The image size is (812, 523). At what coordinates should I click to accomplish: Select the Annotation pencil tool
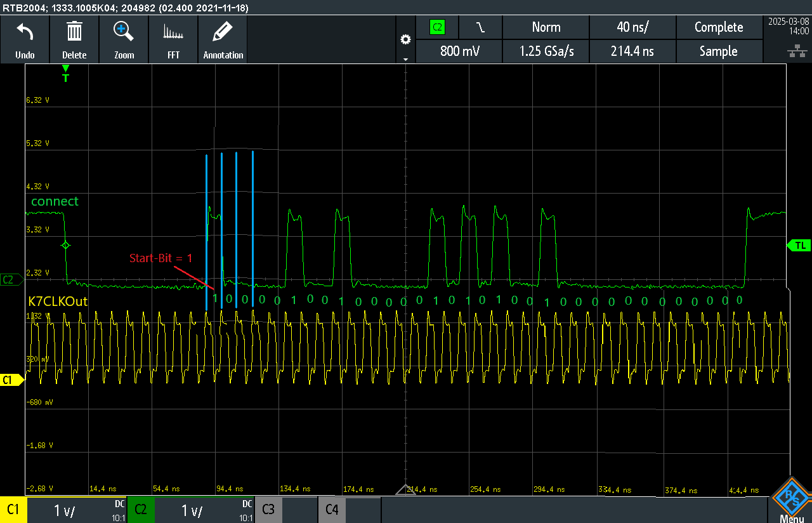click(223, 39)
